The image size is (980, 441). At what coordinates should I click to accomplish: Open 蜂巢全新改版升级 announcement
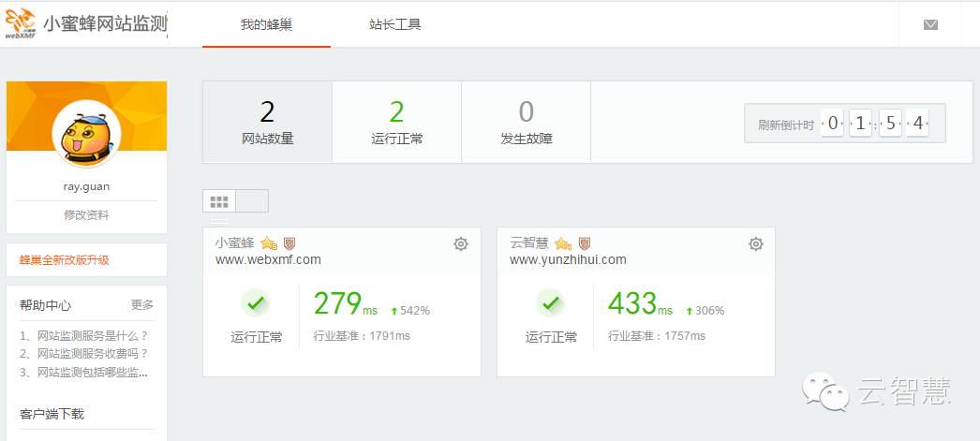pyautogui.click(x=65, y=260)
